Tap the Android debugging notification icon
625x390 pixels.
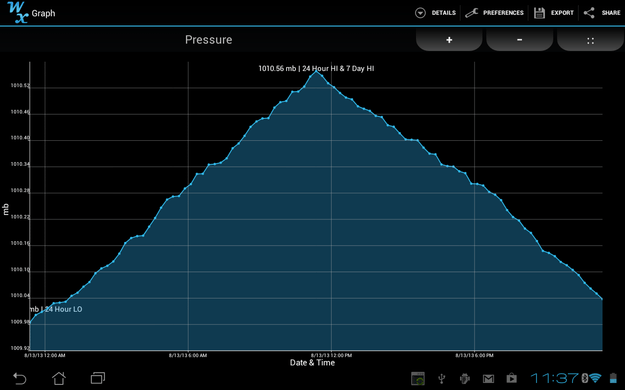(x=465, y=378)
